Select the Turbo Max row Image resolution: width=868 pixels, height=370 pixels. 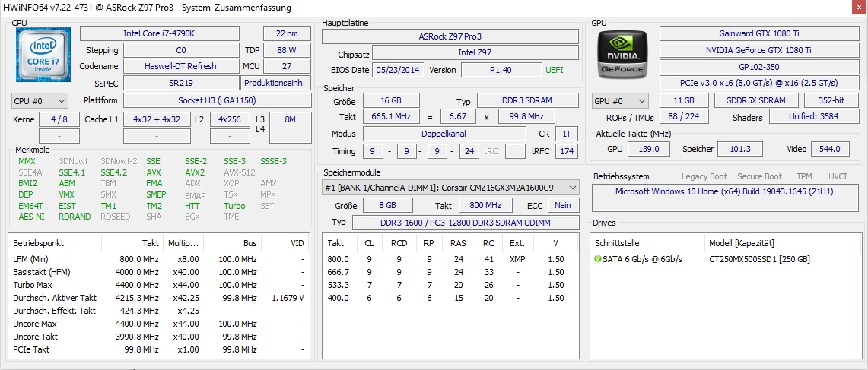160,285
